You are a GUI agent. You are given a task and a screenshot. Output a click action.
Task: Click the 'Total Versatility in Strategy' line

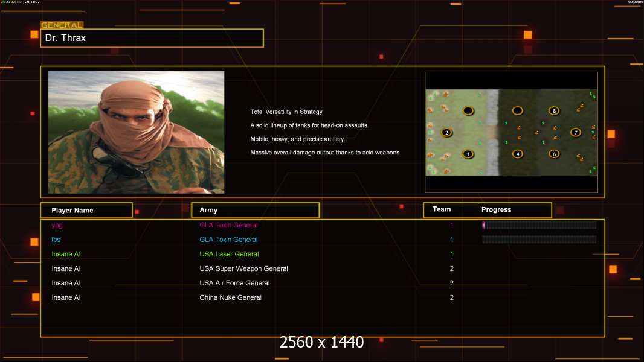click(286, 112)
